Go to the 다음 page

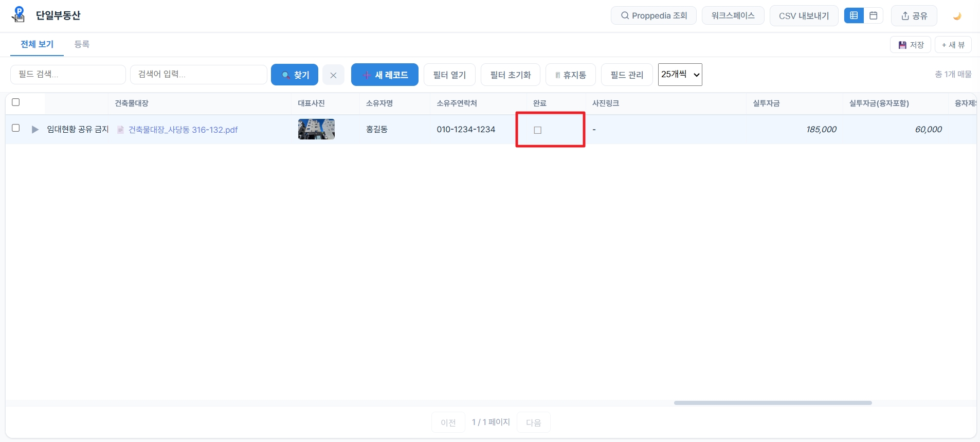pos(534,422)
